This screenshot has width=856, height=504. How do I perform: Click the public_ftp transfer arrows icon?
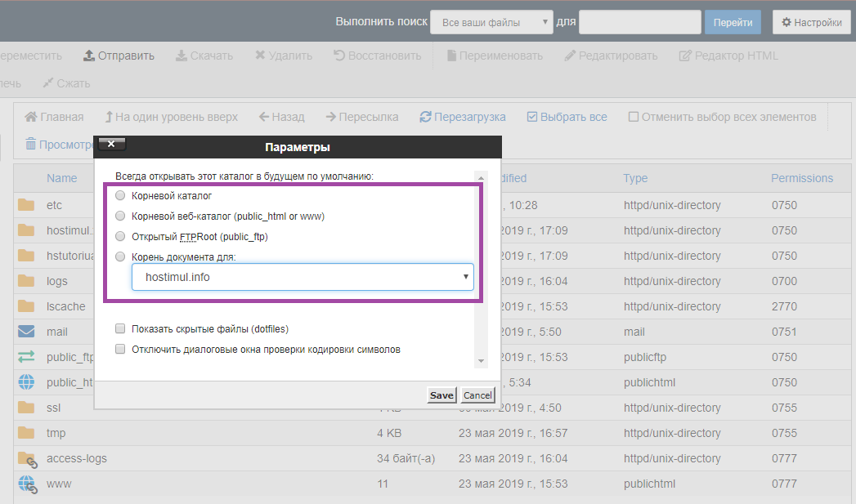point(26,357)
